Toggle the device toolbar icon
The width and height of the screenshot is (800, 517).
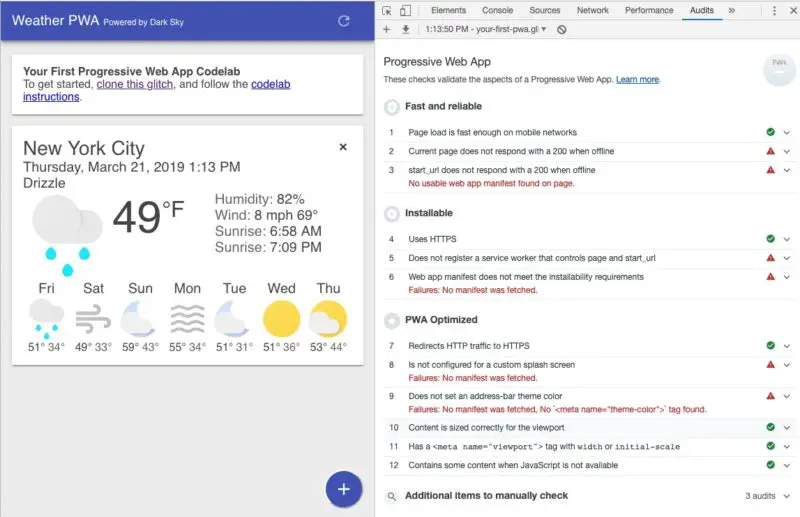405,10
